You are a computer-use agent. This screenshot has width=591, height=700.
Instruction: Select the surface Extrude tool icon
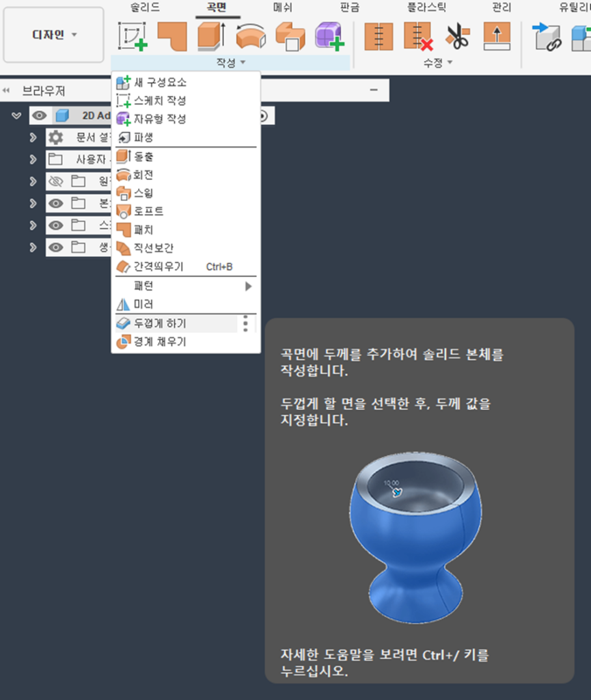[x=211, y=36]
